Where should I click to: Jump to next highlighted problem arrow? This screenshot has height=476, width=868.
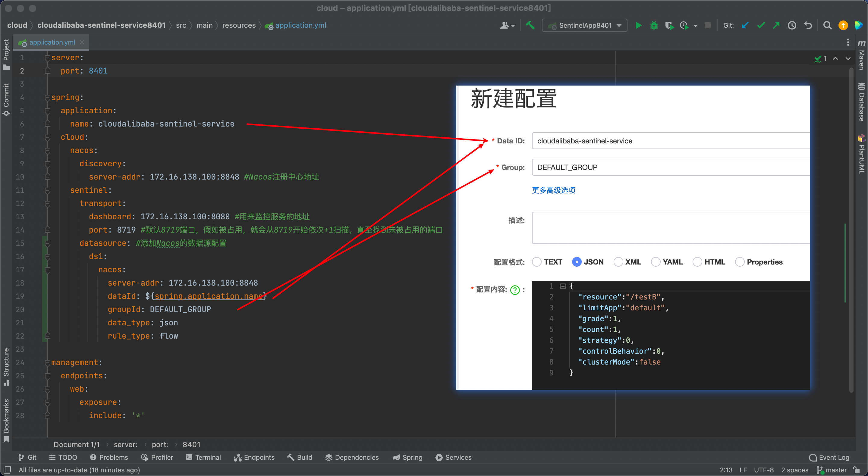pyautogui.click(x=848, y=59)
